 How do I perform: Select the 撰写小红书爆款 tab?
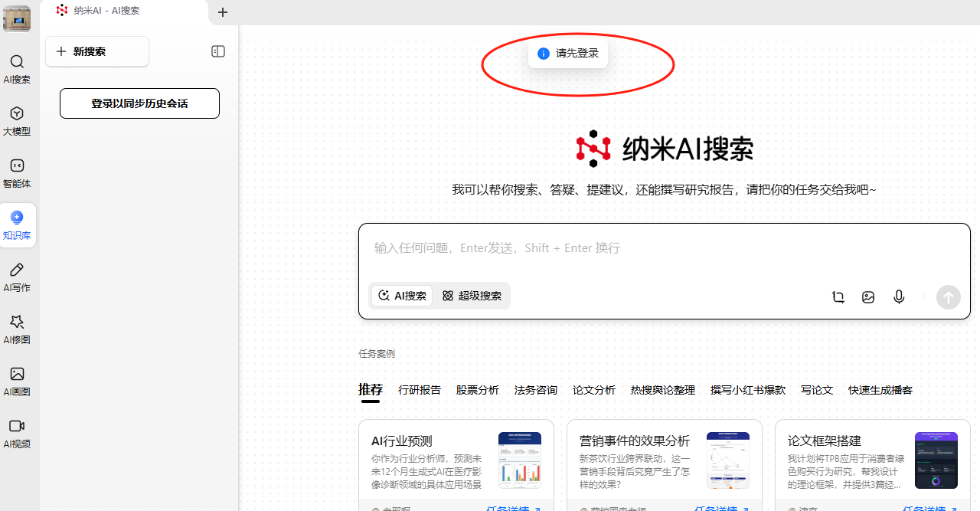[748, 390]
